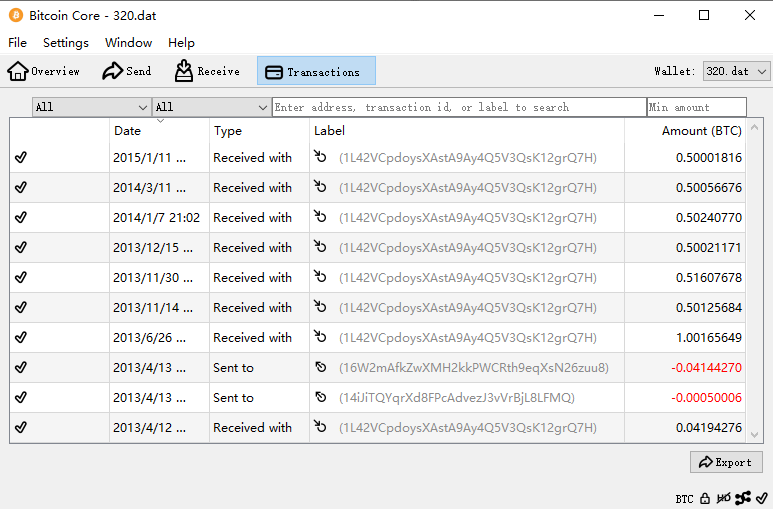Click the sent icon for the 16W2mAfk address
The image size is (773, 509).
pyautogui.click(x=321, y=368)
